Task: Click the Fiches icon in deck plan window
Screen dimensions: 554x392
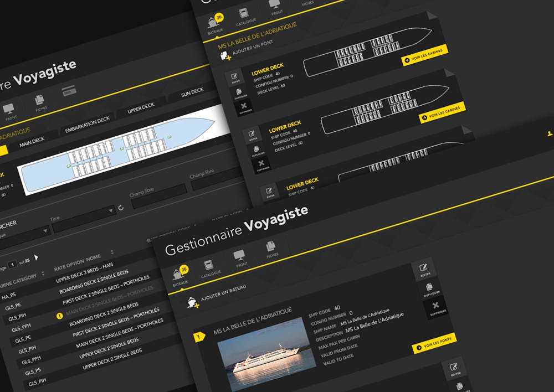Action: coord(39,101)
